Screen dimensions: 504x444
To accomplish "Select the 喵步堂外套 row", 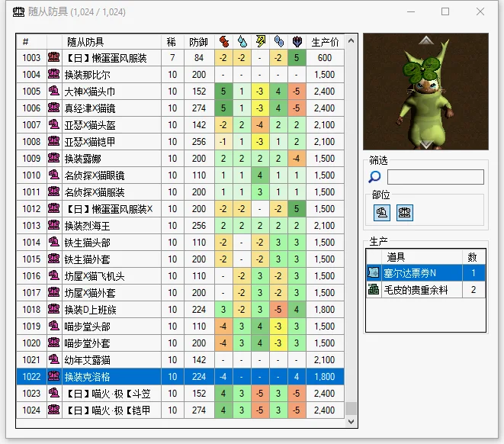I will [180, 343].
